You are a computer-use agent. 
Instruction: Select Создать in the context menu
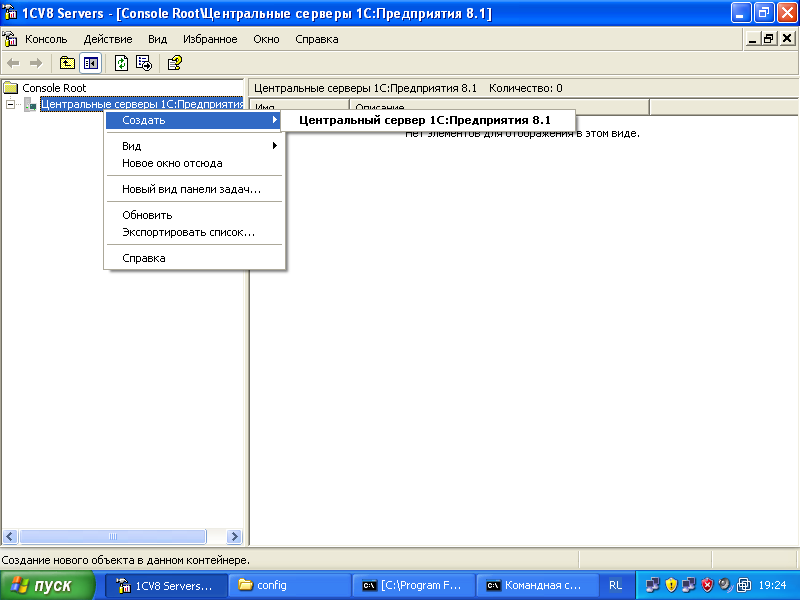click(193, 120)
